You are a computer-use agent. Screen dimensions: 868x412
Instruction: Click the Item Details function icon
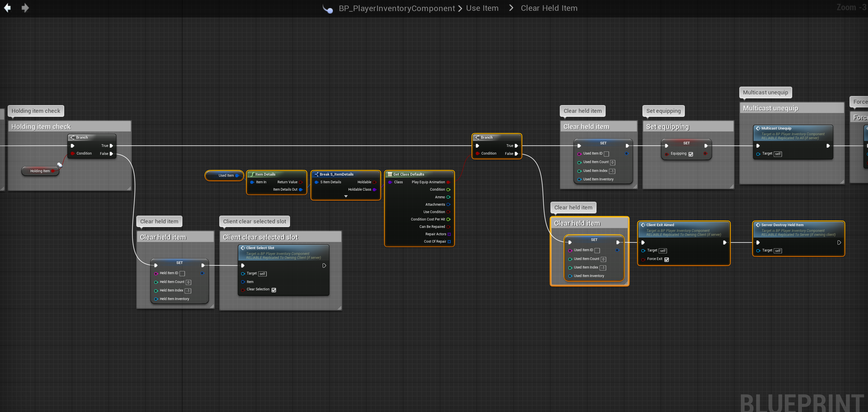coord(252,174)
